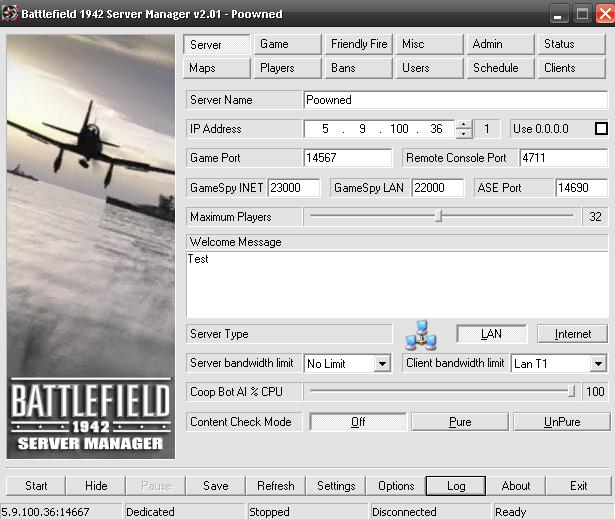Click the first IP octet '5'
Image resolution: width=615 pixels, height=519 pixels.
pyautogui.click(x=325, y=129)
